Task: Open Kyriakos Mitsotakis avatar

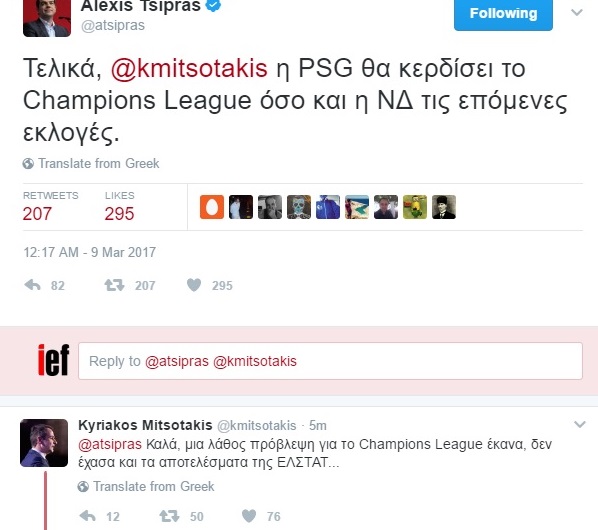Action: [x=44, y=443]
